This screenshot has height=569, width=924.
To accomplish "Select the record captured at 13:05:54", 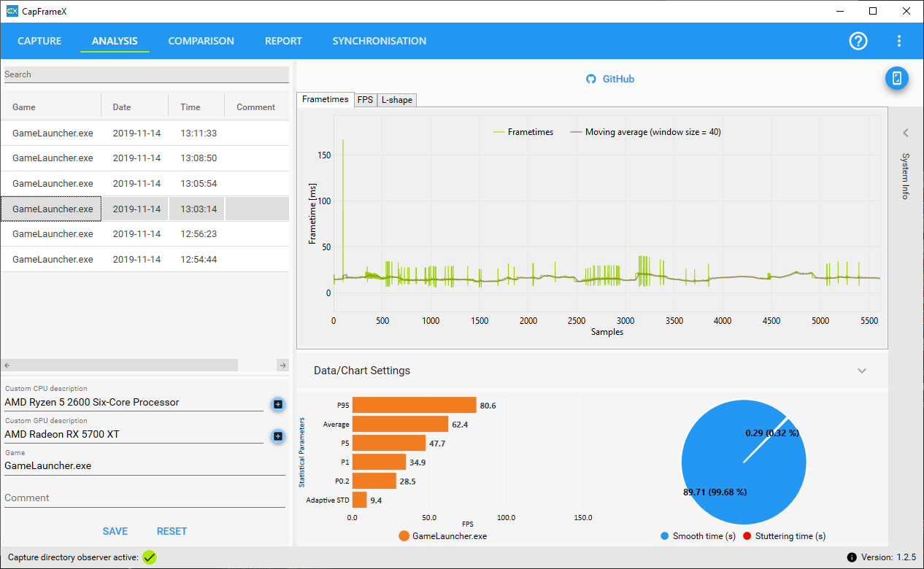I will pyautogui.click(x=145, y=184).
